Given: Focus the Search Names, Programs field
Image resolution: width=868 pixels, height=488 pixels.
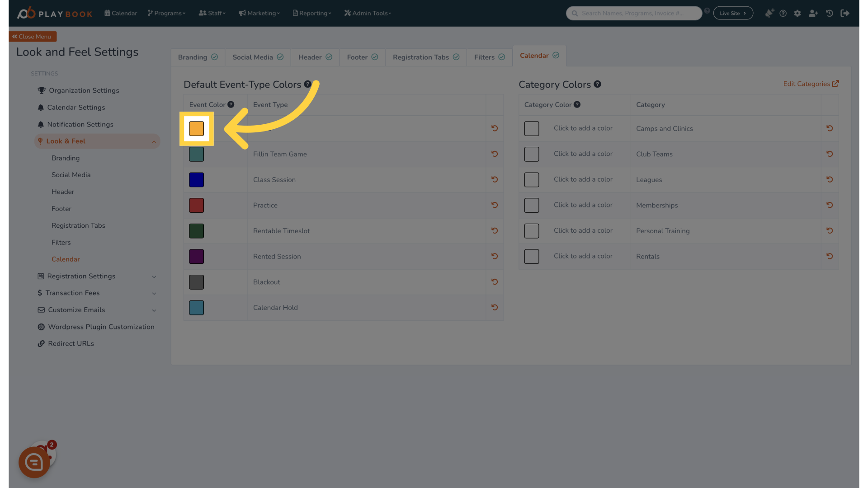Looking at the screenshot, I should 634,13.
